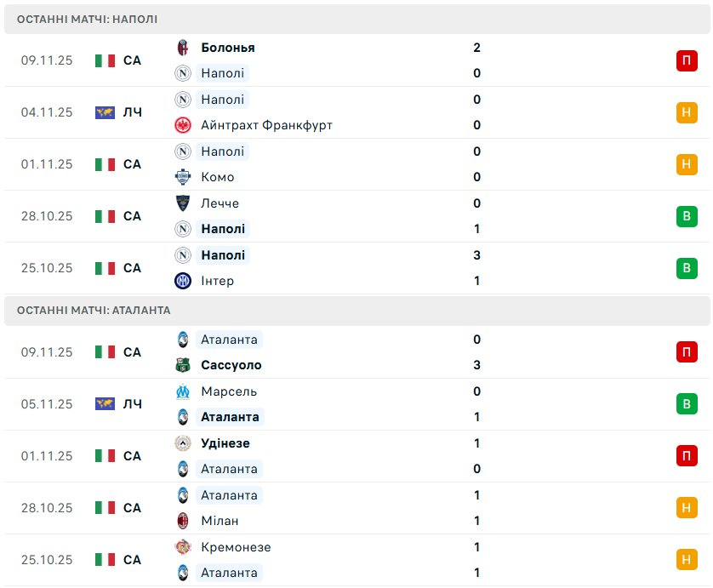
Task: Select the 'Останні матчі: Наполі' section header
Action: (x=88, y=19)
